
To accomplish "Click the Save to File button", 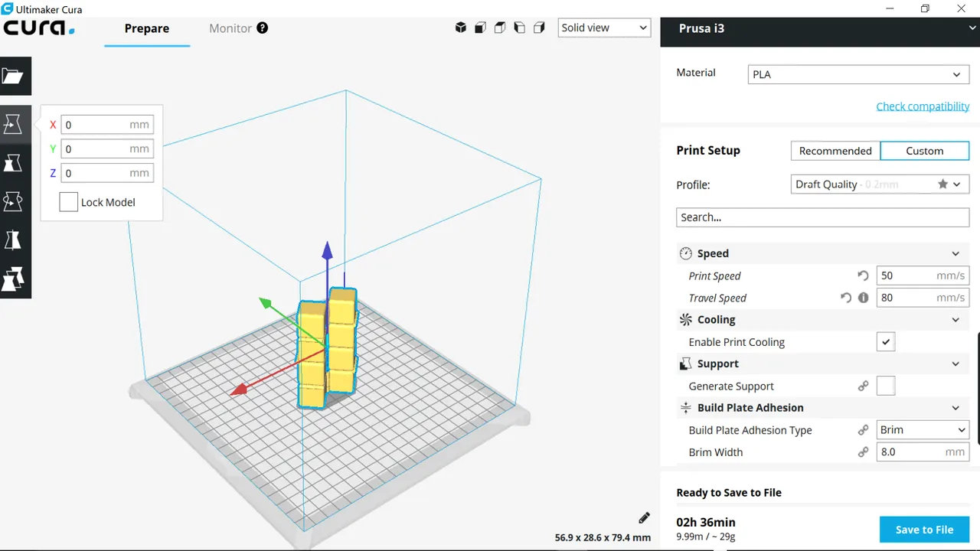I will click(x=924, y=530).
